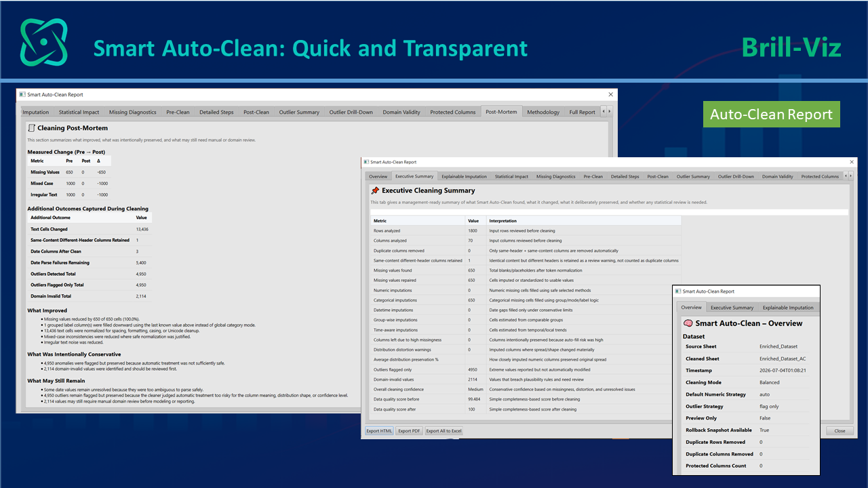Click the title bar icon of the small Overview window
868x488 pixels.
[x=677, y=291]
